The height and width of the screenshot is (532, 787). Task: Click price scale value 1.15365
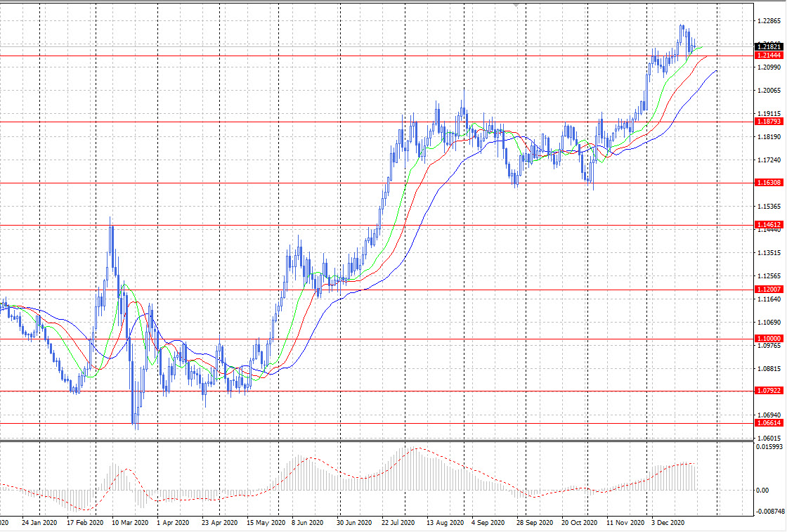tap(769, 207)
